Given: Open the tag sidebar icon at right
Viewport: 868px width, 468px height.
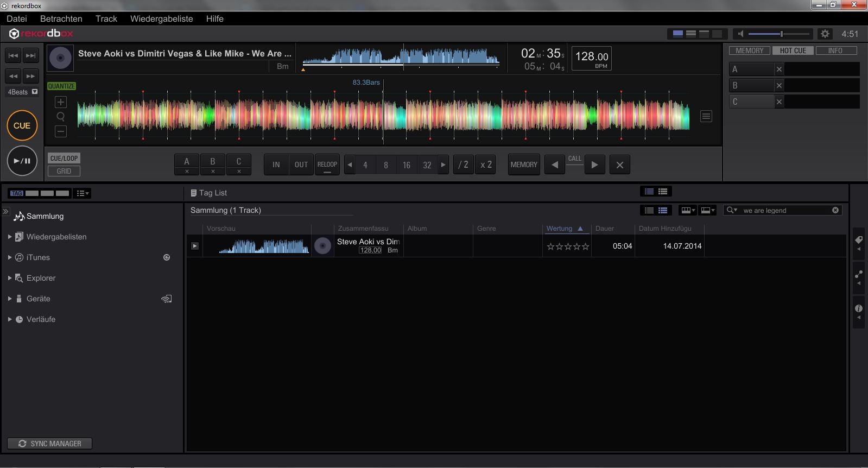Looking at the screenshot, I should [x=859, y=243].
